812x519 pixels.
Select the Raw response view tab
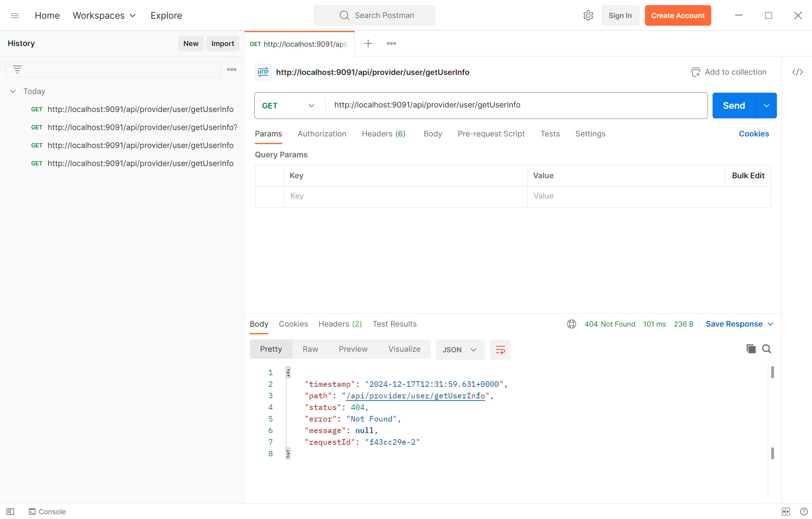pos(310,349)
